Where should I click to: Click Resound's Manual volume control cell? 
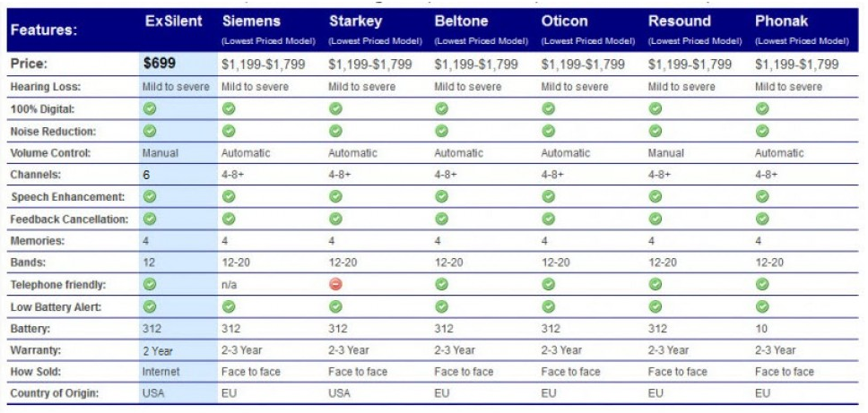click(666, 153)
